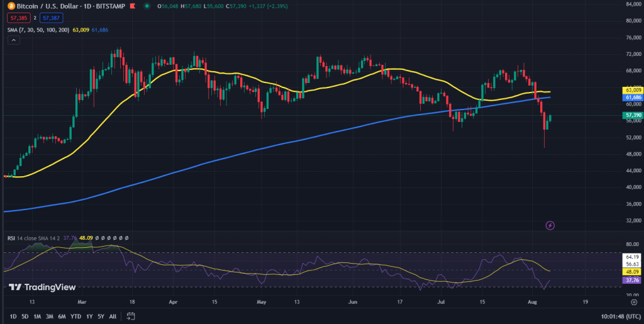This screenshot has width=644, height=324.
Task: Click the Aug label on time axis
Action: pos(532,302)
